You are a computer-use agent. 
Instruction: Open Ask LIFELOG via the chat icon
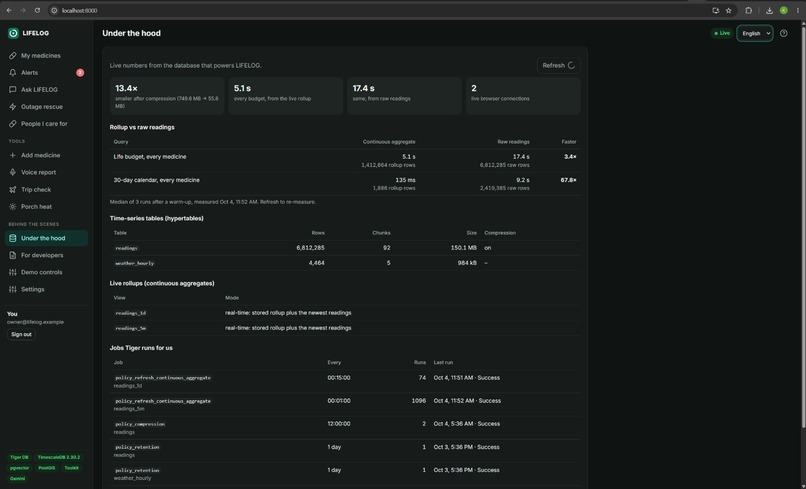click(x=12, y=89)
